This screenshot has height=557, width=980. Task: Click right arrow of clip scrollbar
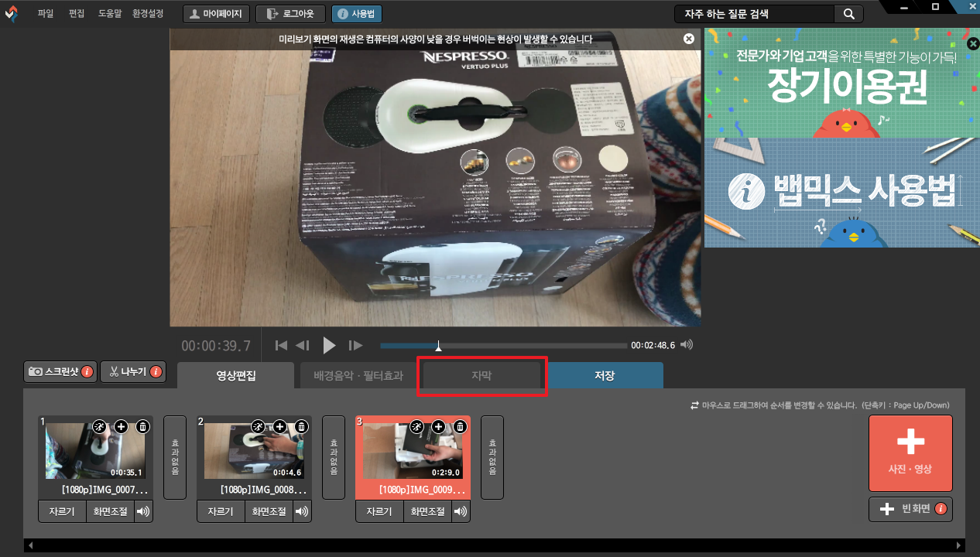click(958, 545)
